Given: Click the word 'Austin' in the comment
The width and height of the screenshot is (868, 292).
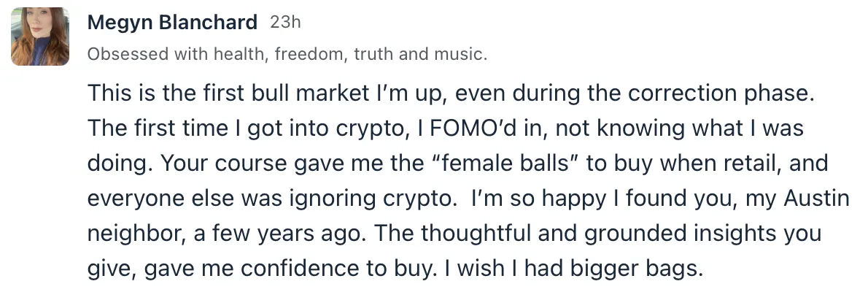Looking at the screenshot, I should 816,199.
